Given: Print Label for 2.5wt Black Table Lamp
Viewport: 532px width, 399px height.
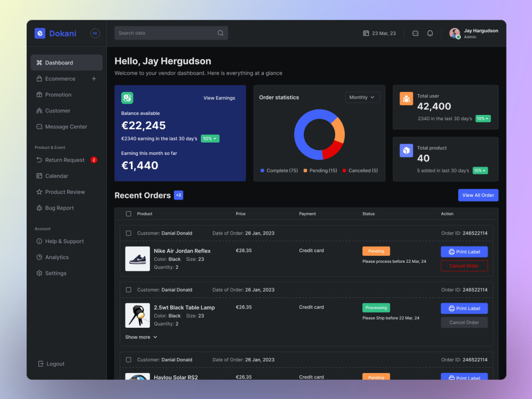Looking at the screenshot, I should 464,309.
